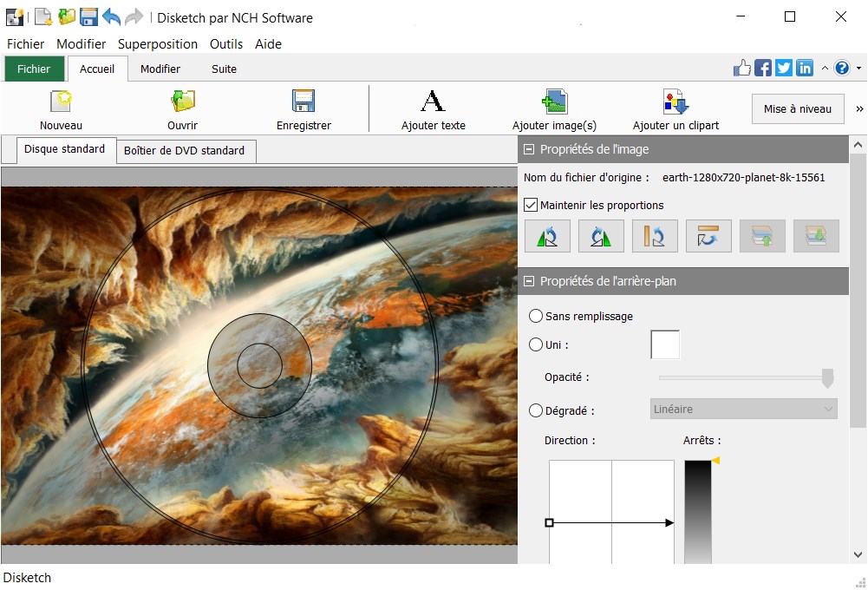Collapse the Propriétés de l'image section

[x=529, y=149]
